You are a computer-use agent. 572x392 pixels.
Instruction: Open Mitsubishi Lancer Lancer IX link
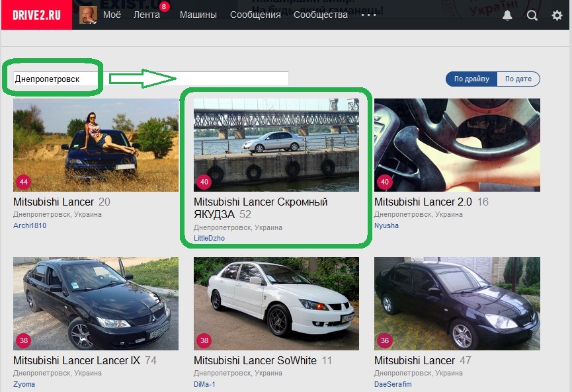[77, 360]
